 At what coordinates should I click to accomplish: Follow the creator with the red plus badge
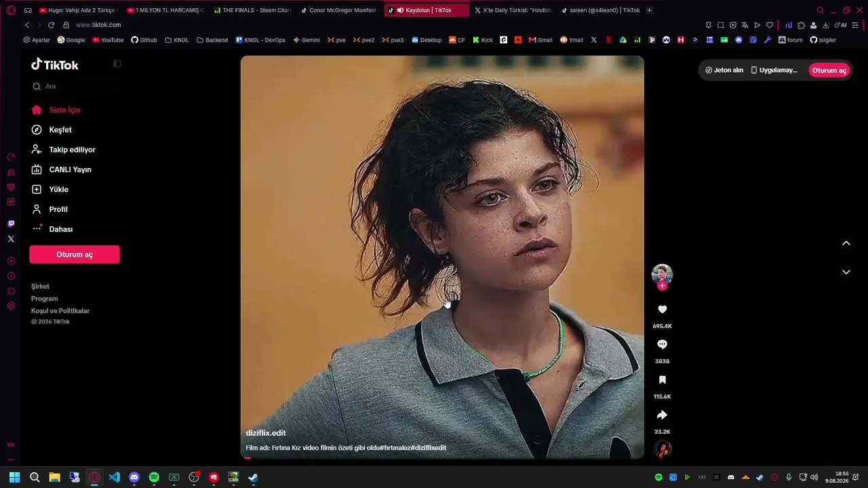[663, 286]
